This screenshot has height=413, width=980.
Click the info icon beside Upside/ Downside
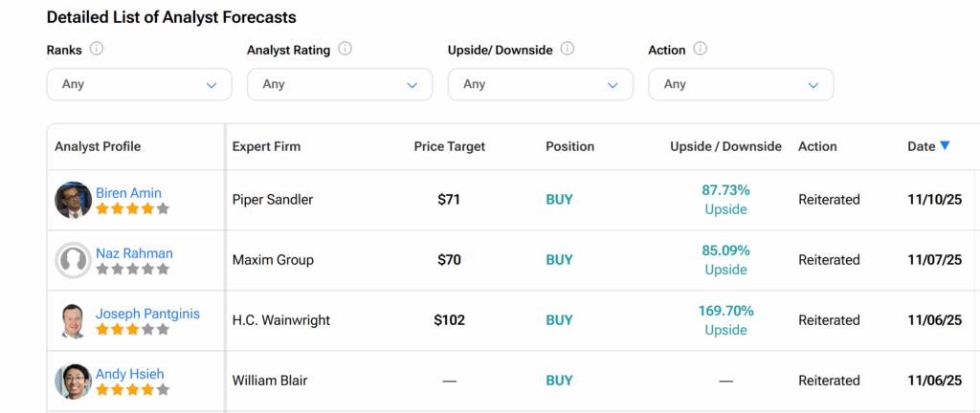[568, 49]
